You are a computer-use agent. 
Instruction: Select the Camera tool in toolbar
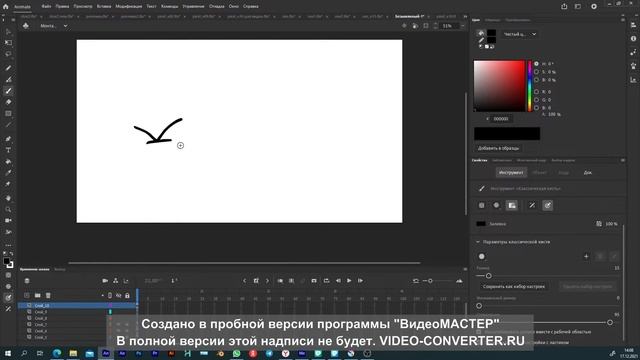click(x=8, y=220)
